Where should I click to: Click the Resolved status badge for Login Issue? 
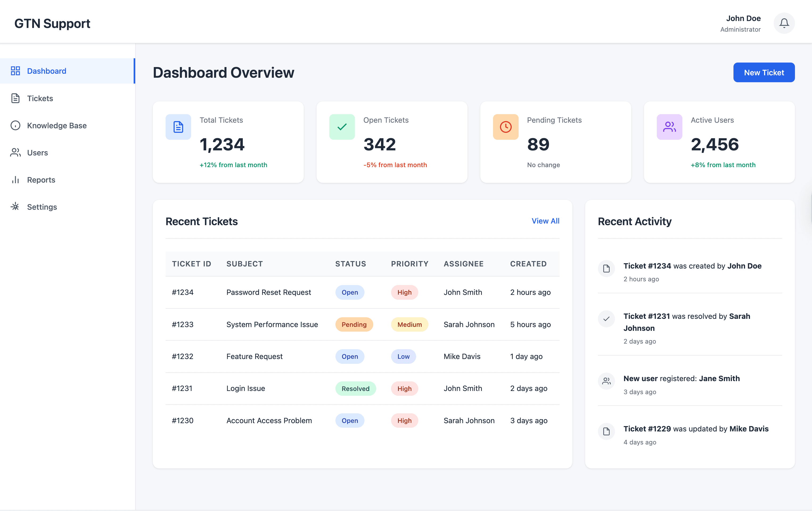355,388
